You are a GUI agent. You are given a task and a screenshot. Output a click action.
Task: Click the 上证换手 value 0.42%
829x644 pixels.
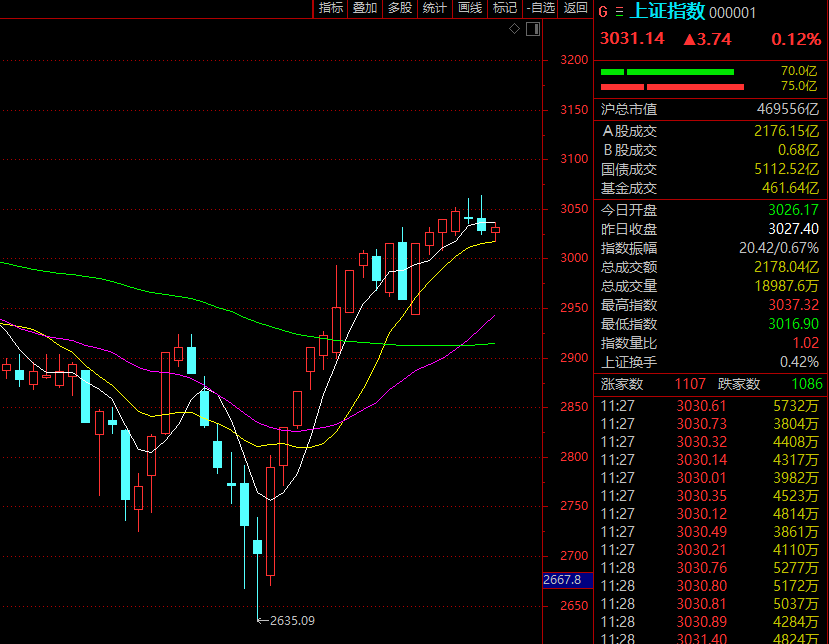799,362
